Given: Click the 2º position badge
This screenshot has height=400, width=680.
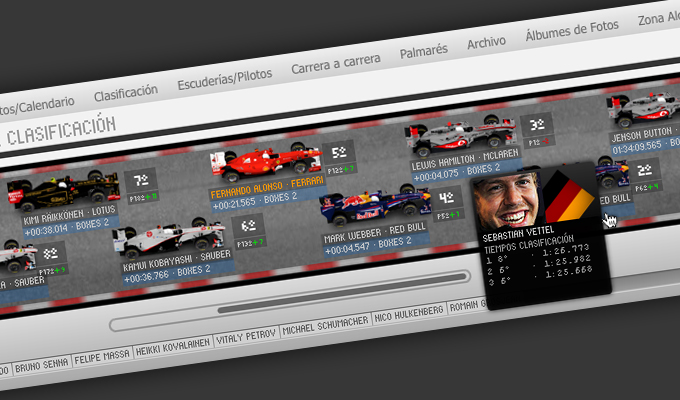Looking at the screenshot, I should pos(645,170).
